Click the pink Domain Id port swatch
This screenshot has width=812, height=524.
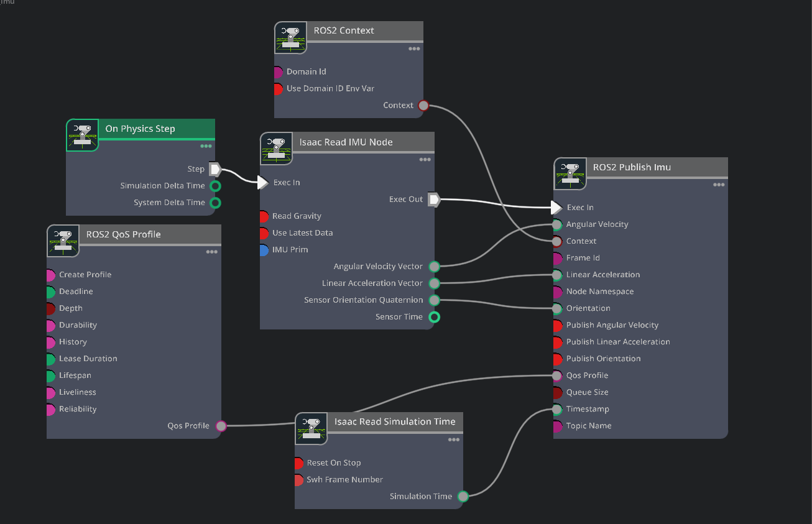click(x=279, y=71)
